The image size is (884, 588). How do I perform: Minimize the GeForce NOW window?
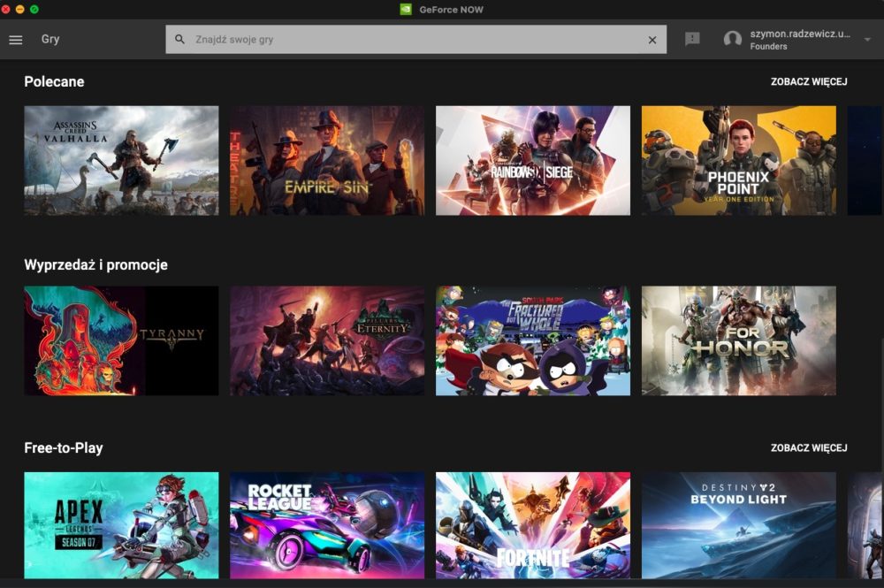coord(19,9)
